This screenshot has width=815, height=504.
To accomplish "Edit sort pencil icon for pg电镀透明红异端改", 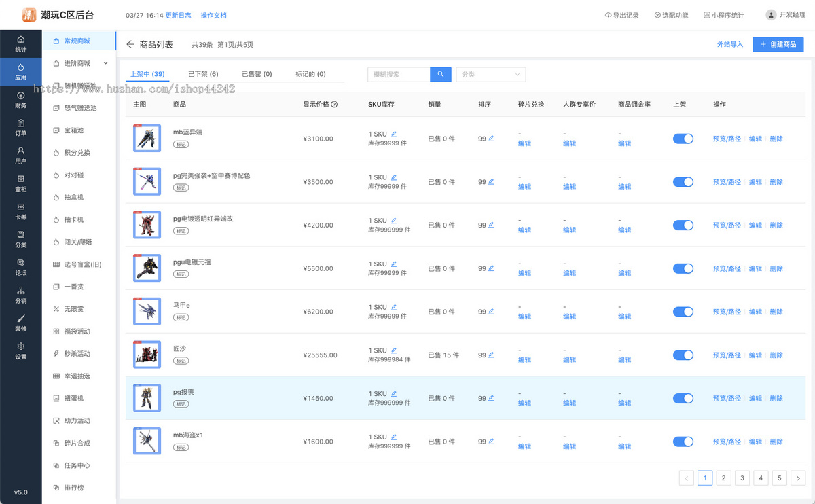I will point(491,225).
